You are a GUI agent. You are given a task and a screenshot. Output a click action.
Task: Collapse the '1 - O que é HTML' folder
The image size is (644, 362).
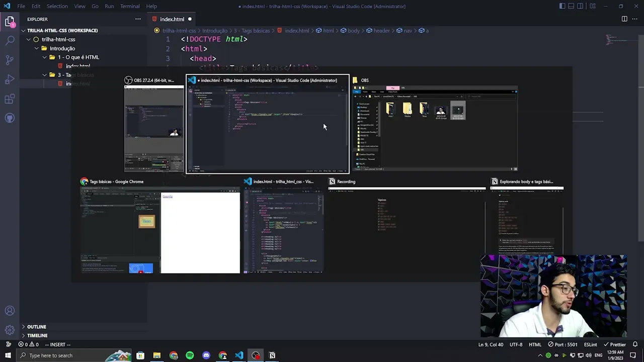[x=78, y=57]
